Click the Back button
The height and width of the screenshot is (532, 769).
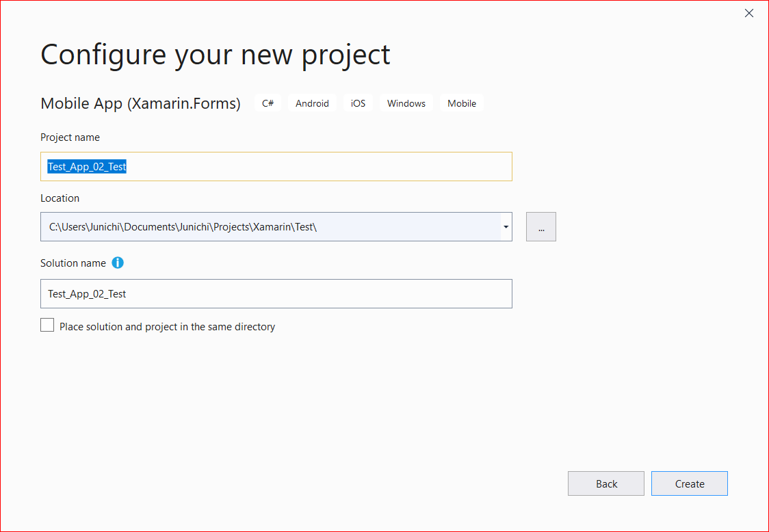(x=605, y=483)
